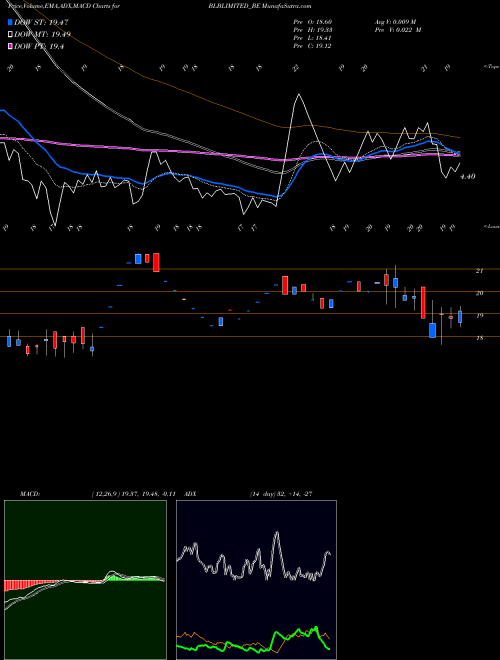This screenshot has height=660, width=500.
Task: Click the tallest red candlestick at top of rally
Action: coord(156,262)
